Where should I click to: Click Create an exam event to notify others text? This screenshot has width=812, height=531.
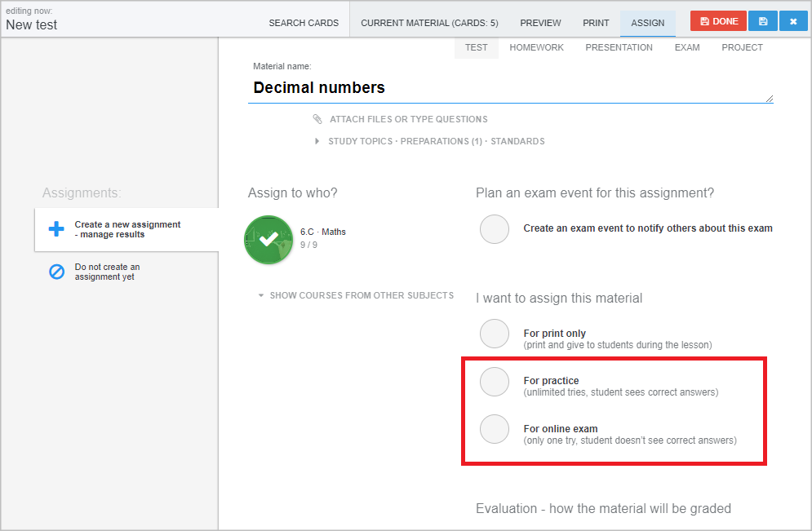(x=648, y=228)
